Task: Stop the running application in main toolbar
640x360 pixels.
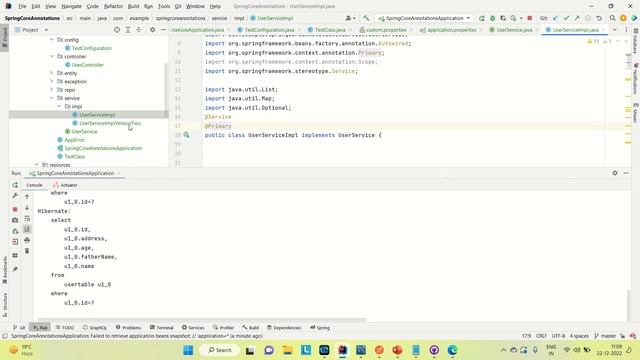Action: (529, 18)
